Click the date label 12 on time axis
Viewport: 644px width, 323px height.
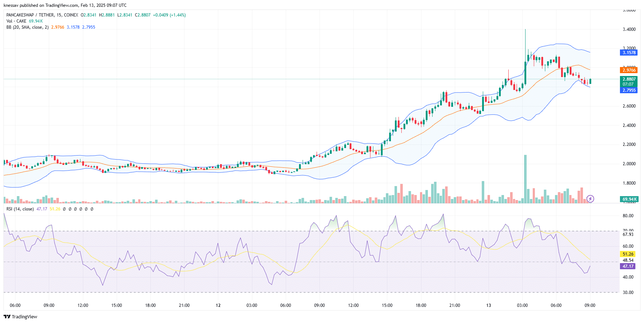pyautogui.click(x=218, y=305)
